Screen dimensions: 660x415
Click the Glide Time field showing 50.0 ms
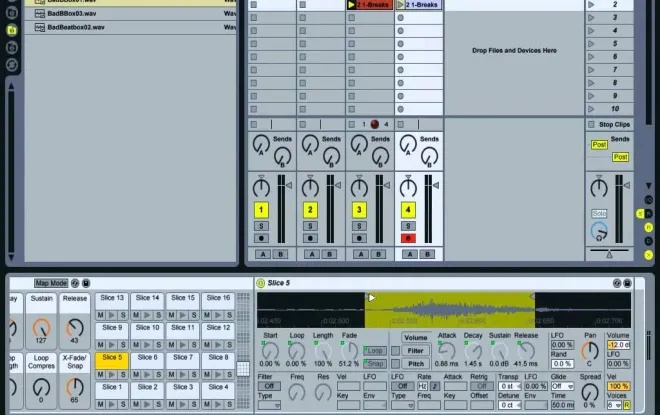tap(562, 405)
